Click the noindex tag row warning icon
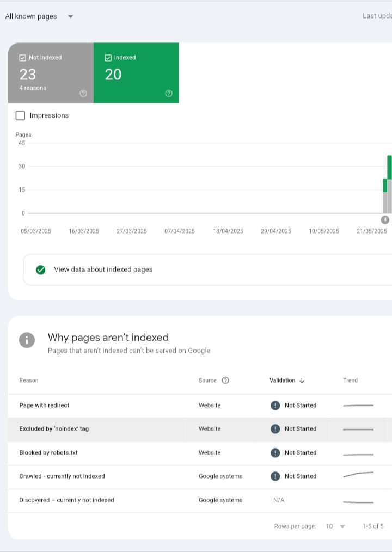The height and width of the screenshot is (552, 392). (x=275, y=429)
